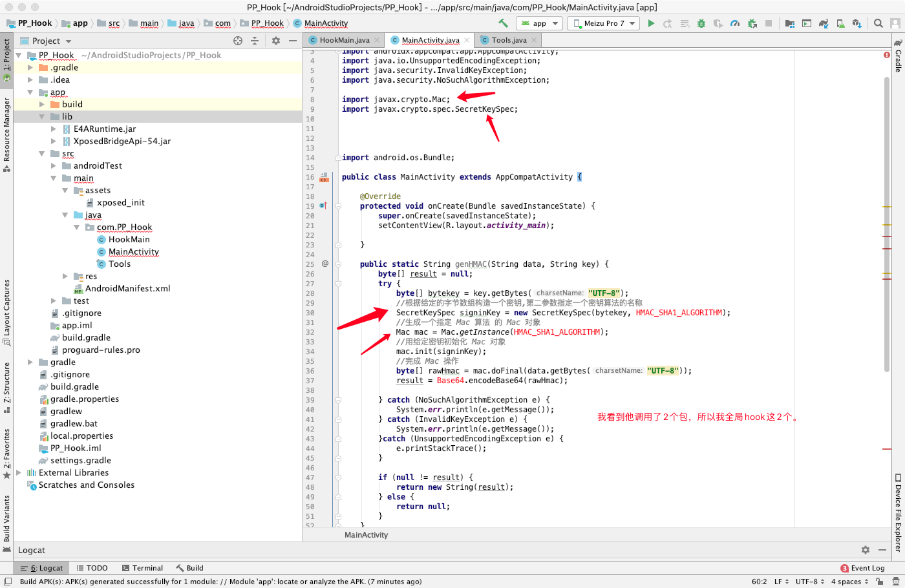Click the 4 spaces indent setting

(x=849, y=582)
